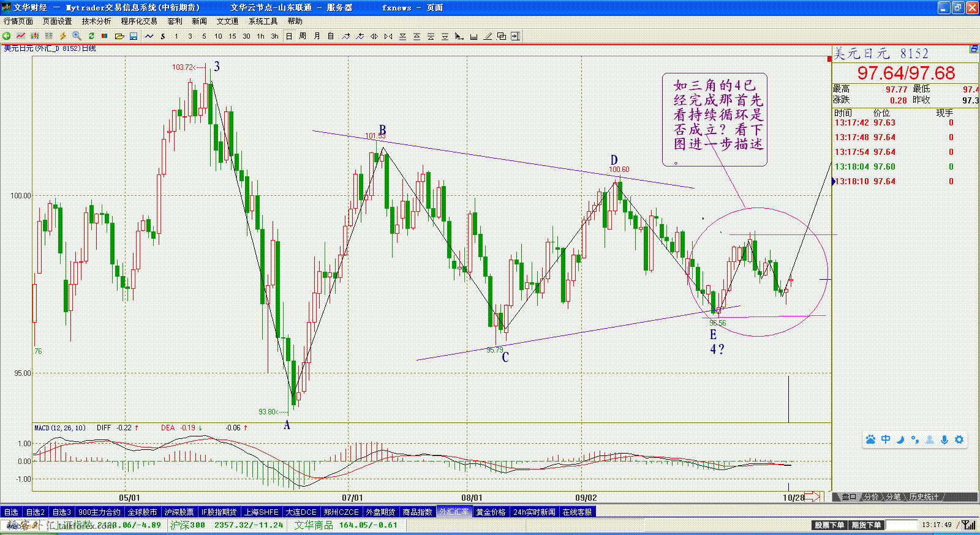980x535 pixels.
Task: Select custom 自 period button
Action: 331,36
